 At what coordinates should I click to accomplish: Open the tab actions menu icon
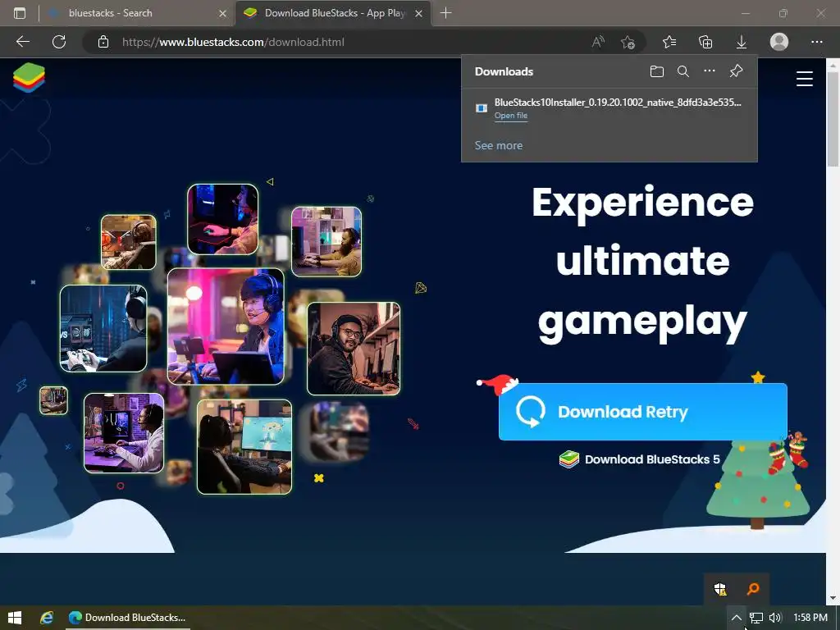pos(20,13)
